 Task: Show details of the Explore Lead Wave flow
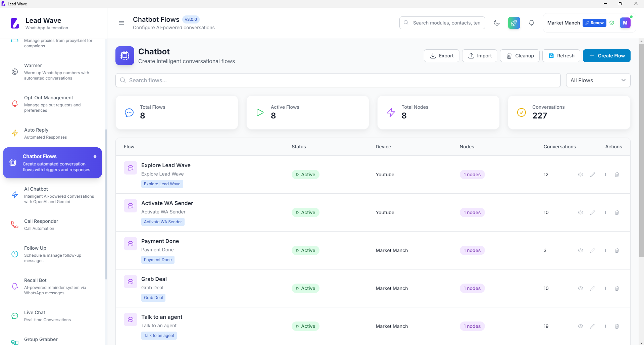click(581, 175)
